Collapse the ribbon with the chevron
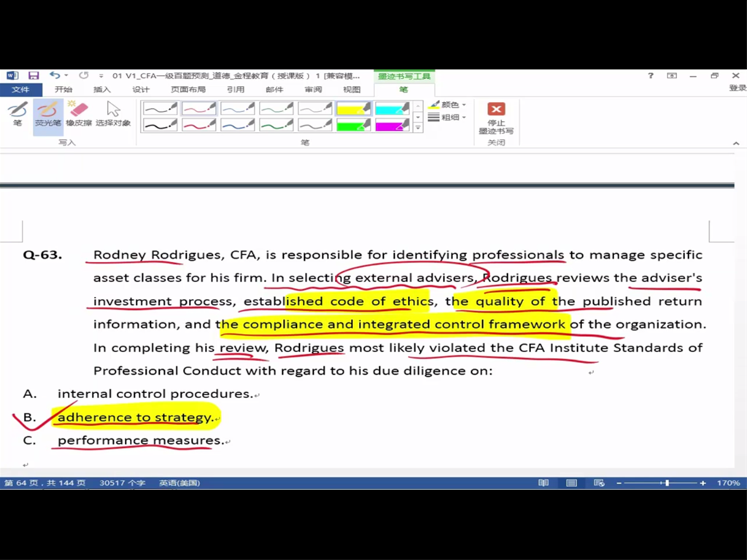747x560 pixels. pos(736,144)
